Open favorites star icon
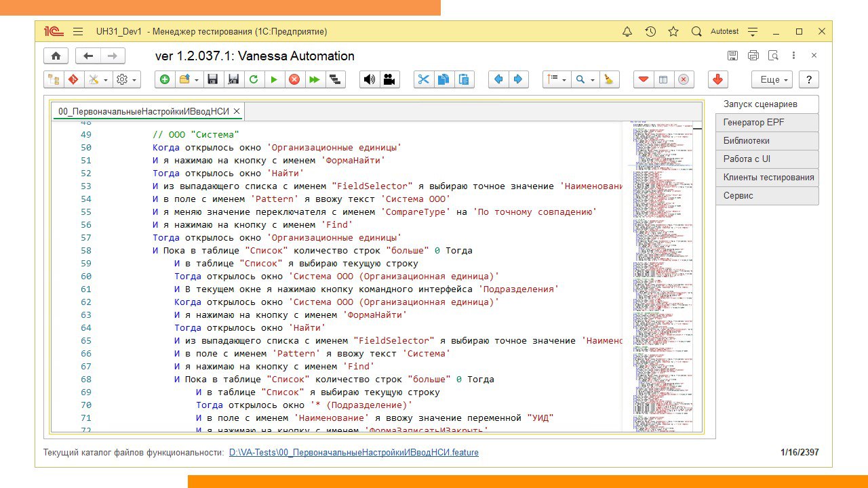The height and width of the screenshot is (488, 868). 673,32
